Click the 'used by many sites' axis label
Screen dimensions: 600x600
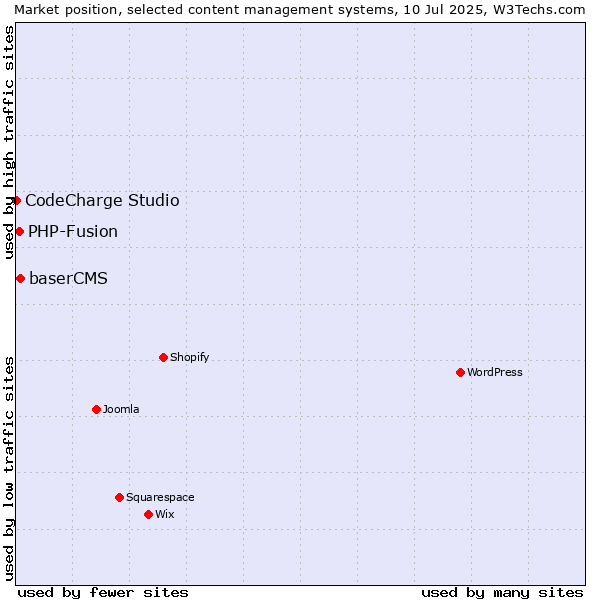pyautogui.click(x=502, y=593)
